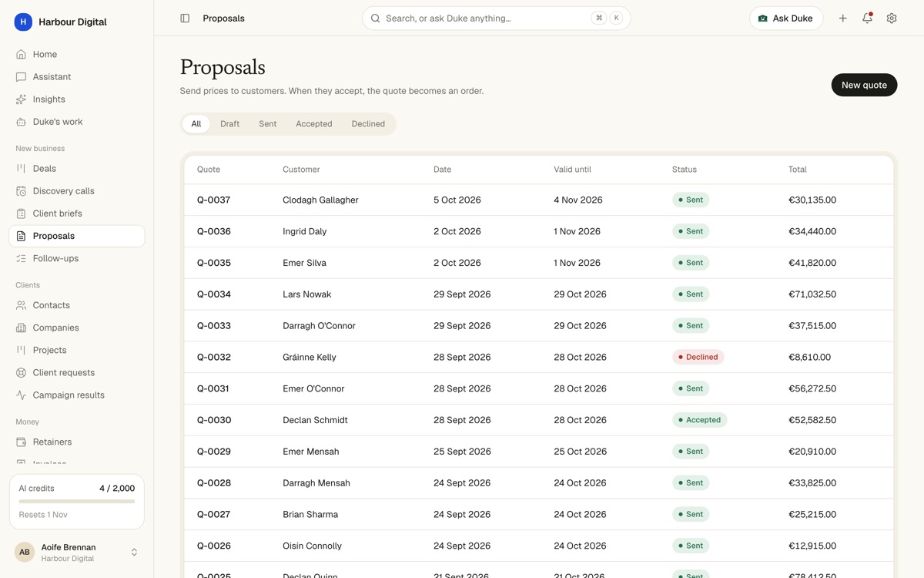
Task: Open Ask Duke assistant button
Action: tap(786, 18)
